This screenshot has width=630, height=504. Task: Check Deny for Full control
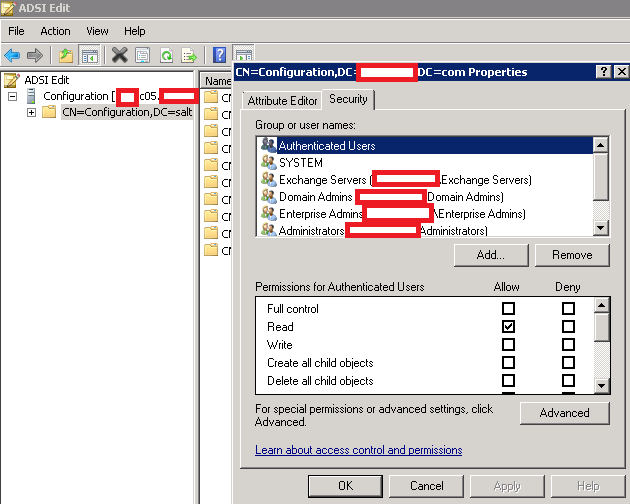click(x=568, y=309)
